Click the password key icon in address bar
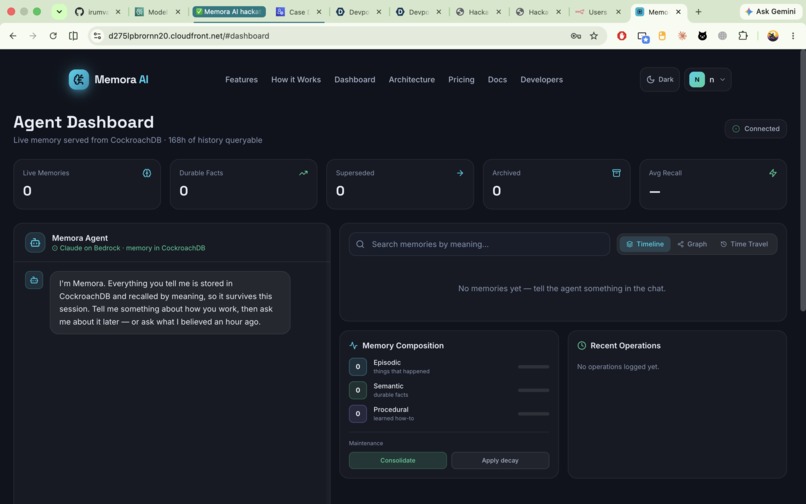 [576, 36]
